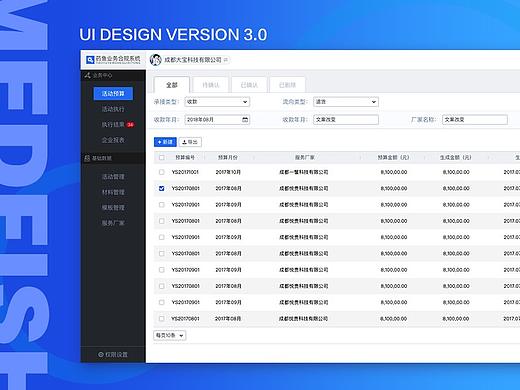Screen dimensions: 520x390
Task: Click the 预算金额（元） column header
Action: tap(393, 157)
